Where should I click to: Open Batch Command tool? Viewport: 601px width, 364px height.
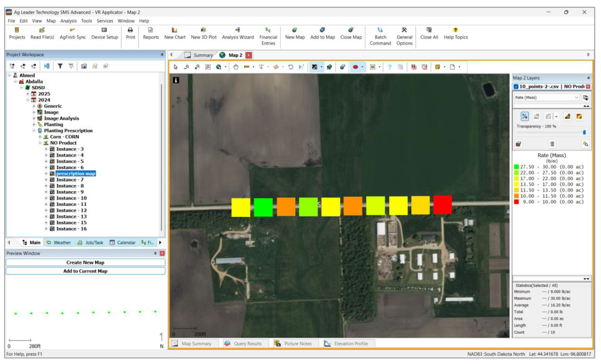tap(380, 30)
